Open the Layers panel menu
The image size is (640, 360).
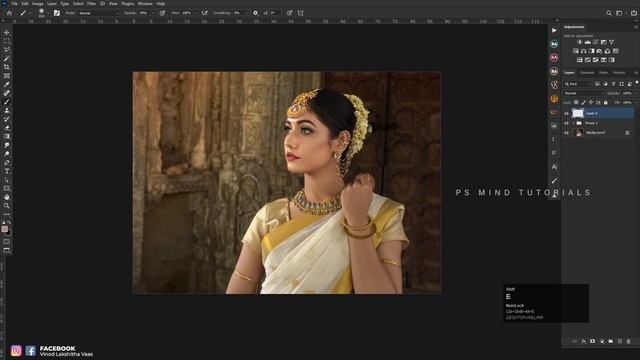tap(636, 73)
